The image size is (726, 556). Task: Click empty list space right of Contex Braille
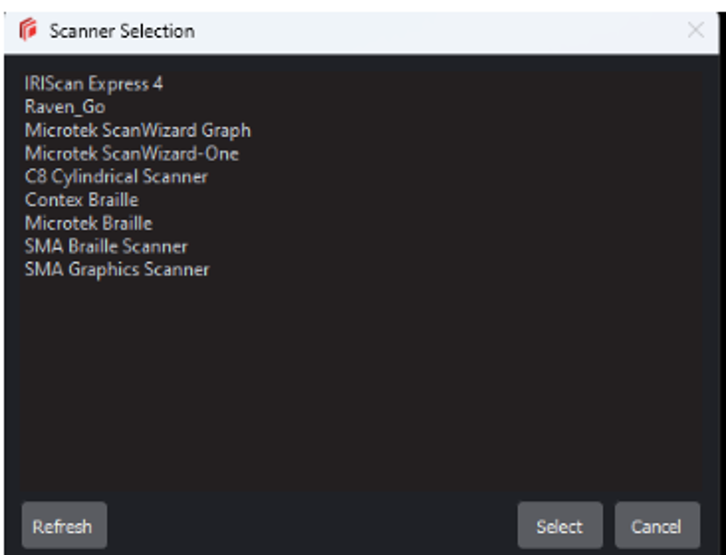[x=400, y=200]
